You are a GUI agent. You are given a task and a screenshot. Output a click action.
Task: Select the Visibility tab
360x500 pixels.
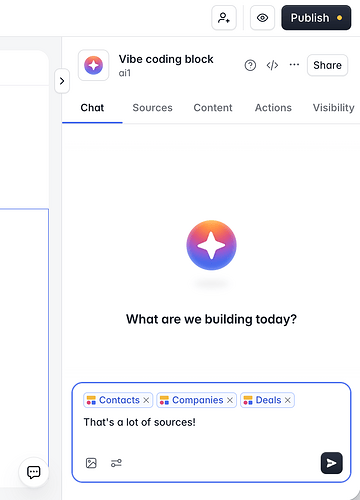coord(333,108)
